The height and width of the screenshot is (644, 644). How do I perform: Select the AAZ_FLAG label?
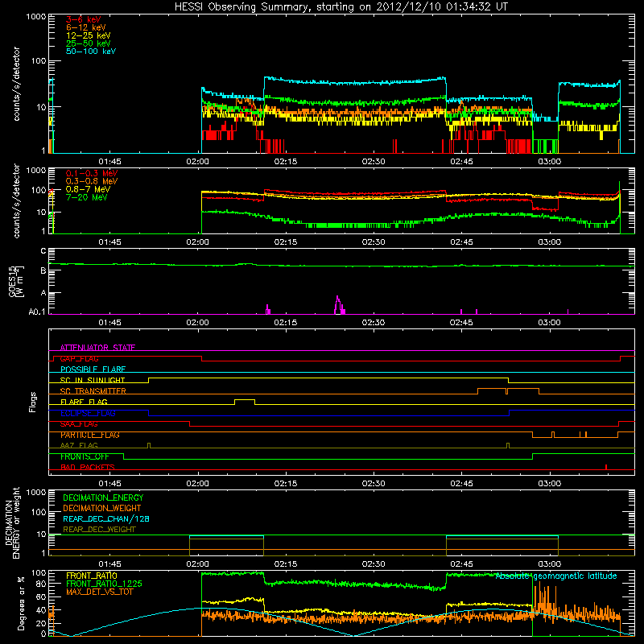pos(79,445)
